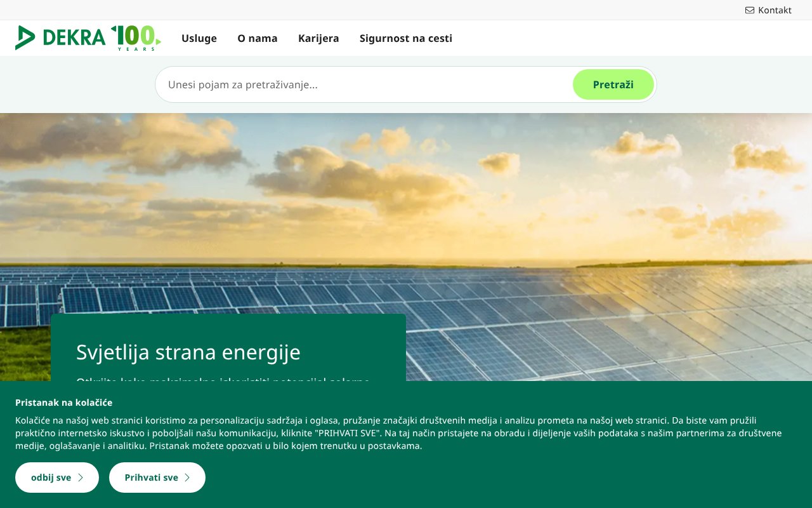Open the Karijera section dropdown
Viewport: 812px width, 508px height.
318,38
